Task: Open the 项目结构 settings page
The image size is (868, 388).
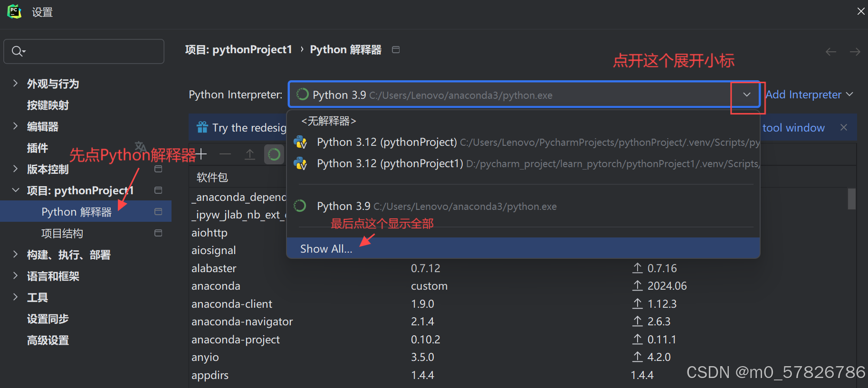Action: coord(62,233)
